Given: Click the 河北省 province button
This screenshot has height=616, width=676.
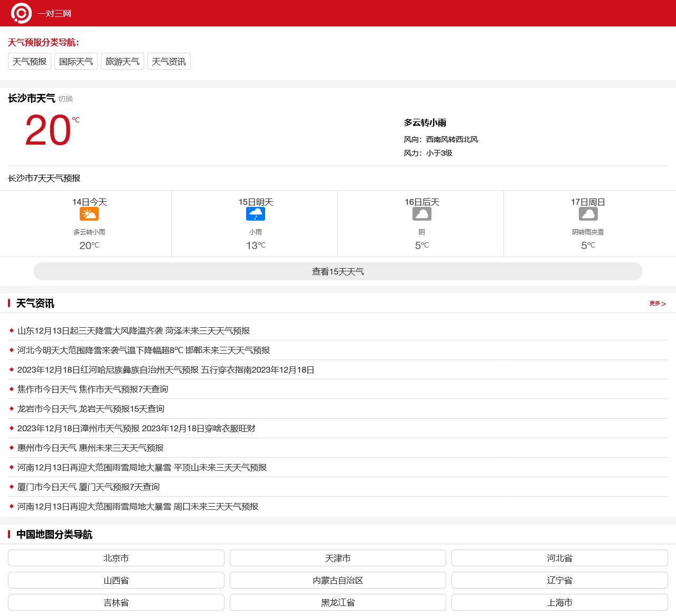Looking at the screenshot, I should (560, 558).
